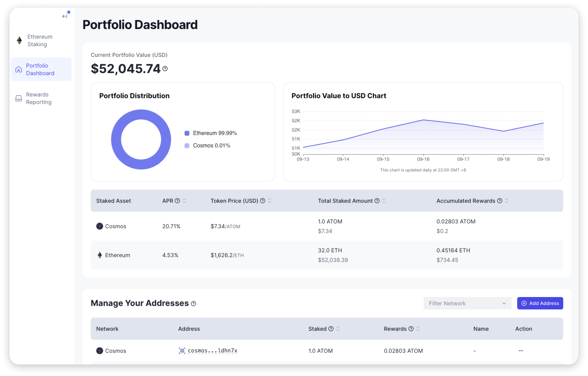Click the Network column header
Screen dimensions: 588x376
[107, 329]
